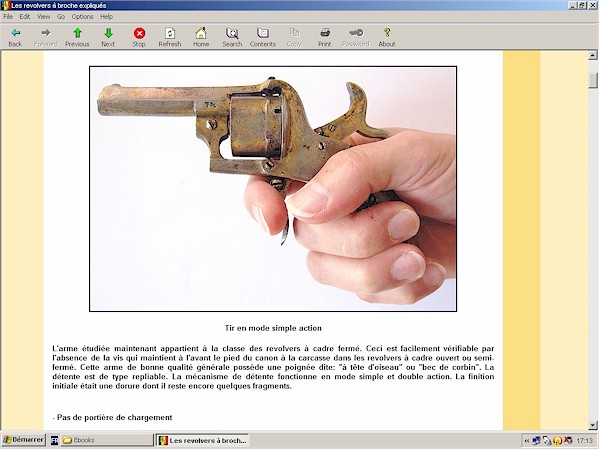Click the window title bar app icon

point(5,5)
